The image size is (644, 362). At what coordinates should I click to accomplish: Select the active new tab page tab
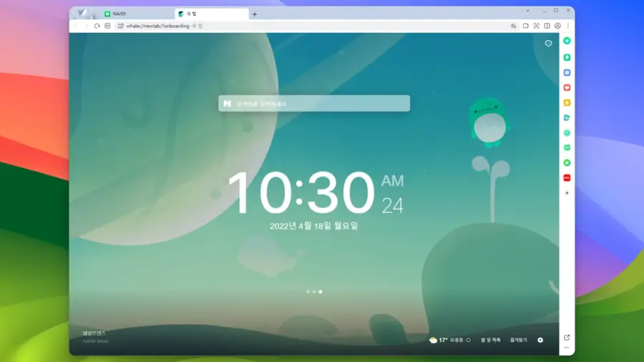[x=212, y=14]
